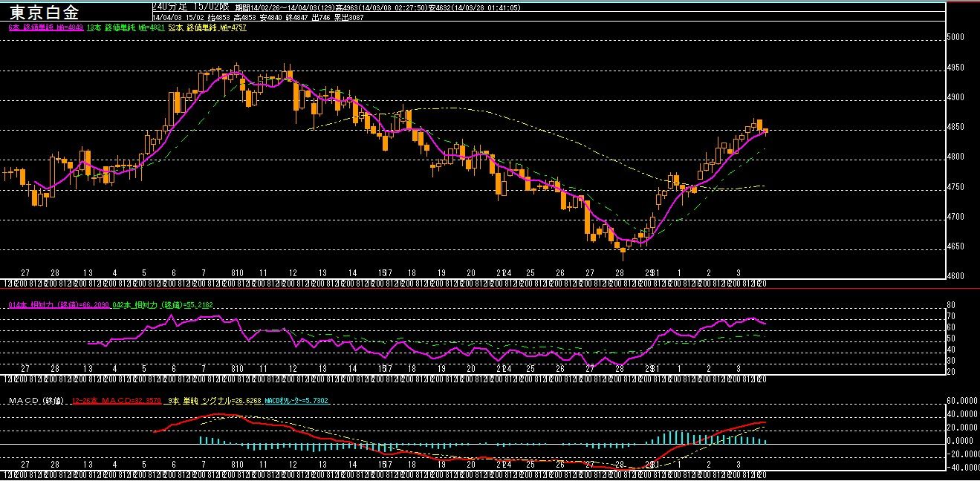Click the 80 level on RSI axis
The height and width of the screenshot is (481, 980).
point(951,305)
